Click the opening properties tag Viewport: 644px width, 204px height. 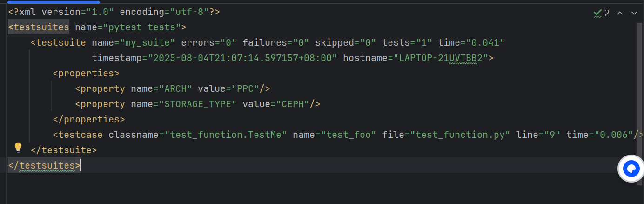pyautogui.click(x=86, y=74)
